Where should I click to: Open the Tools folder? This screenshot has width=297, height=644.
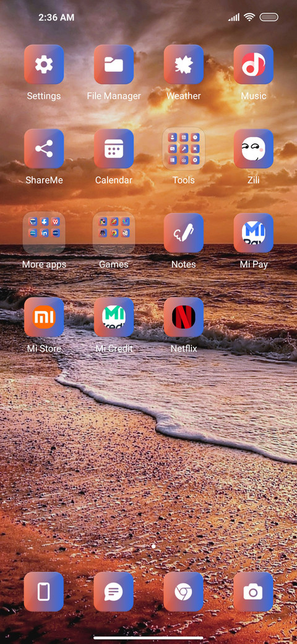[183, 149]
